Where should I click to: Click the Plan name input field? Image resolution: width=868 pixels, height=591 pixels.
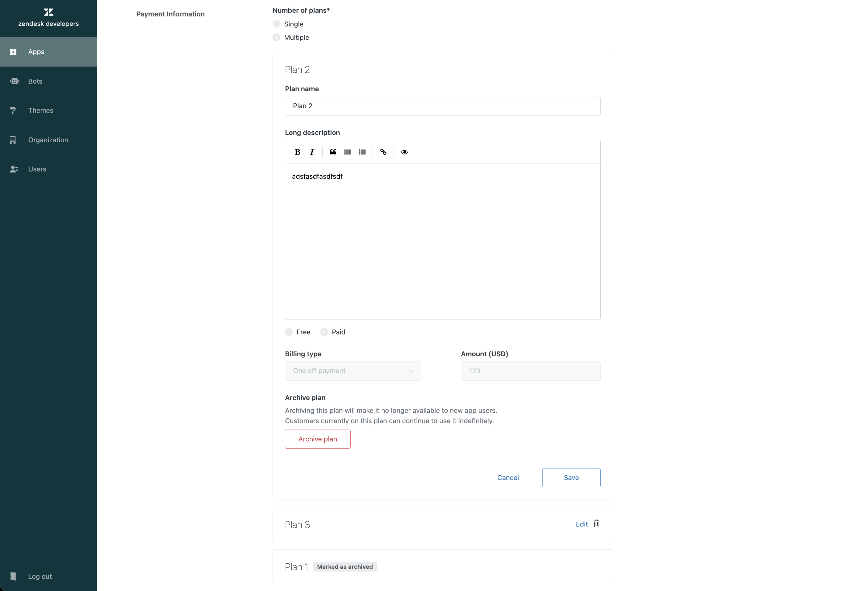(443, 106)
